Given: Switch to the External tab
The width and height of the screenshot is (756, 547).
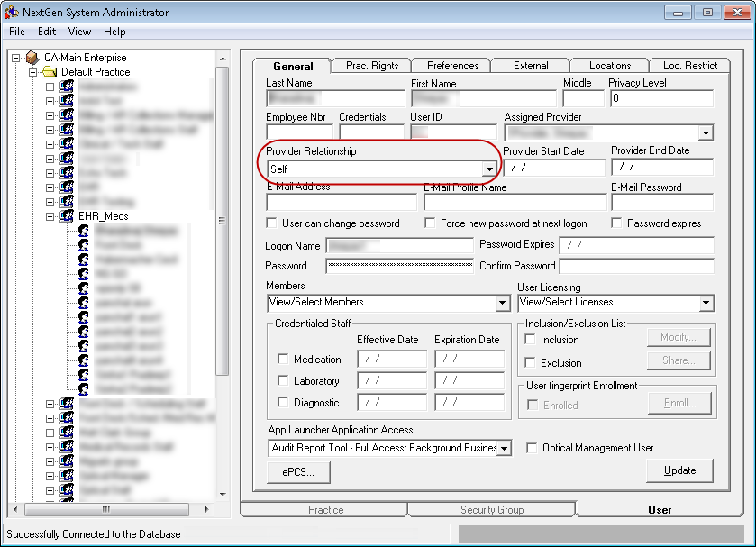Looking at the screenshot, I should pos(531,66).
